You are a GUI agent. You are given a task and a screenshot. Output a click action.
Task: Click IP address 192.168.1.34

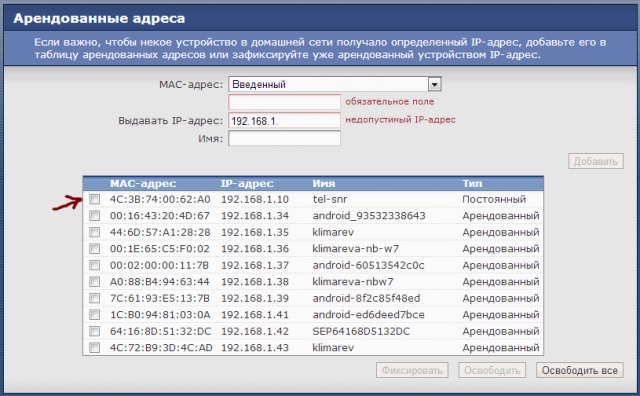coord(255,216)
